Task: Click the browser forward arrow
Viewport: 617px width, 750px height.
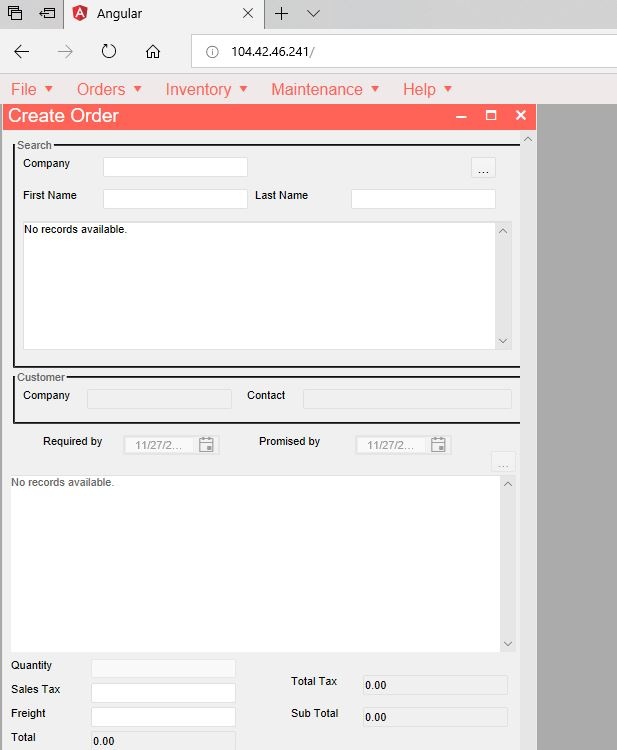Action: (x=65, y=51)
